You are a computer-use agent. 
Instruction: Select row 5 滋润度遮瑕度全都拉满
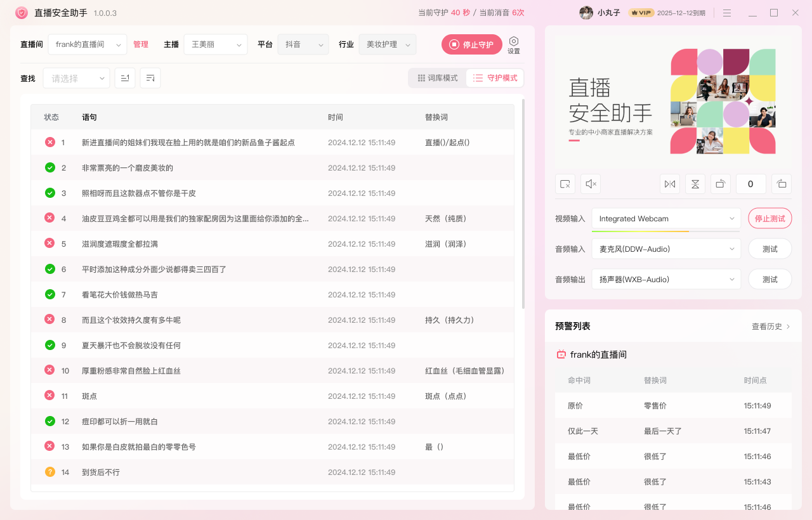pyautogui.click(x=272, y=244)
